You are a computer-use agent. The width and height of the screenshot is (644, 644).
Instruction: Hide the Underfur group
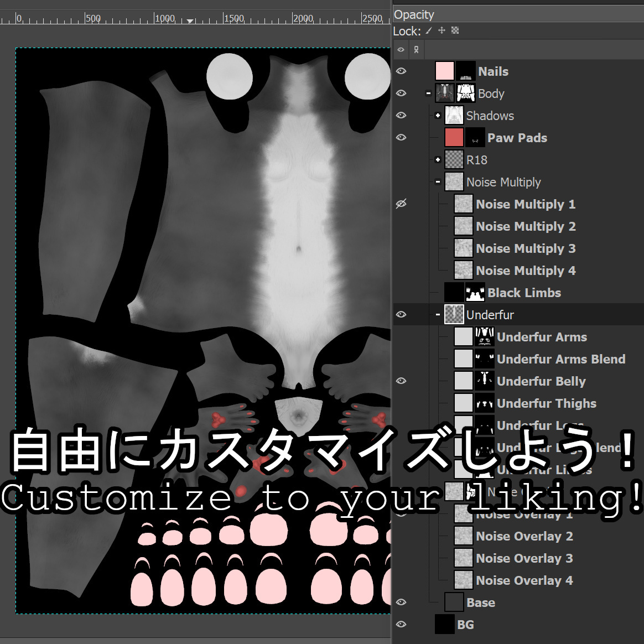pos(401,314)
